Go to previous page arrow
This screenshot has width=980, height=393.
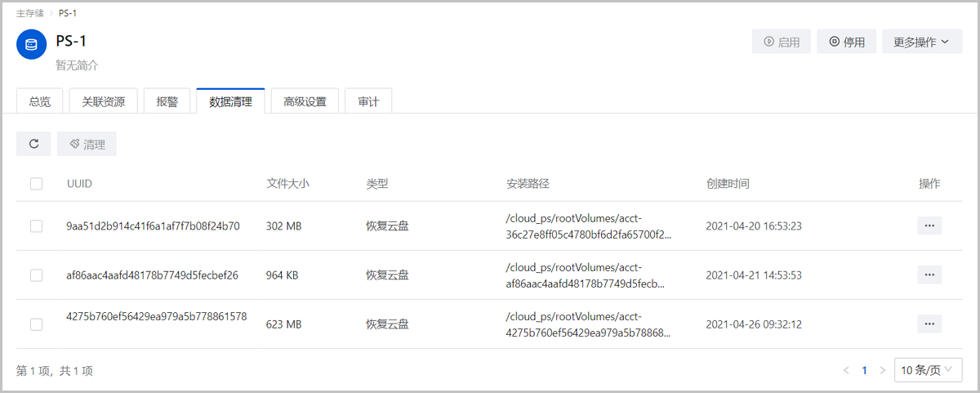pyautogui.click(x=846, y=370)
